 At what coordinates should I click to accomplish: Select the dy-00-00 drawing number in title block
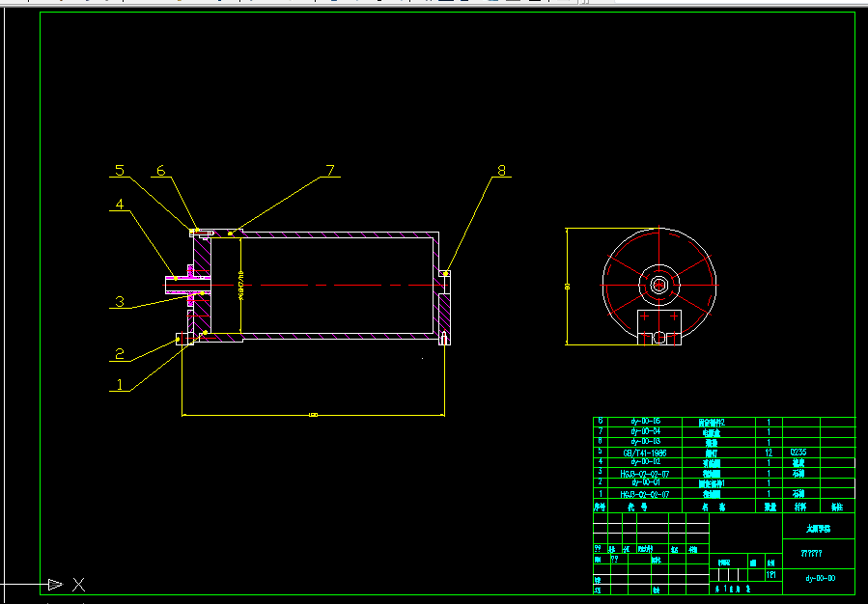[821, 579]
